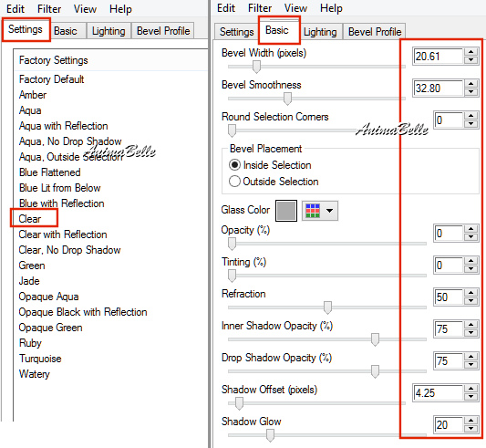Increase Refraction value using up arrow
The image size is (486, 448).
471,293
